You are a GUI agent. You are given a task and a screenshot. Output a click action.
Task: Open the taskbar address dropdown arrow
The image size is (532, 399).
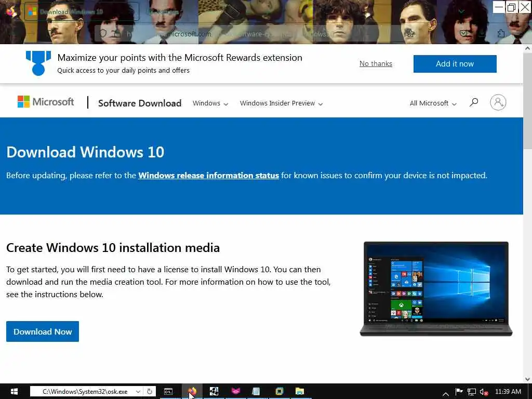(x=138, y=391)
